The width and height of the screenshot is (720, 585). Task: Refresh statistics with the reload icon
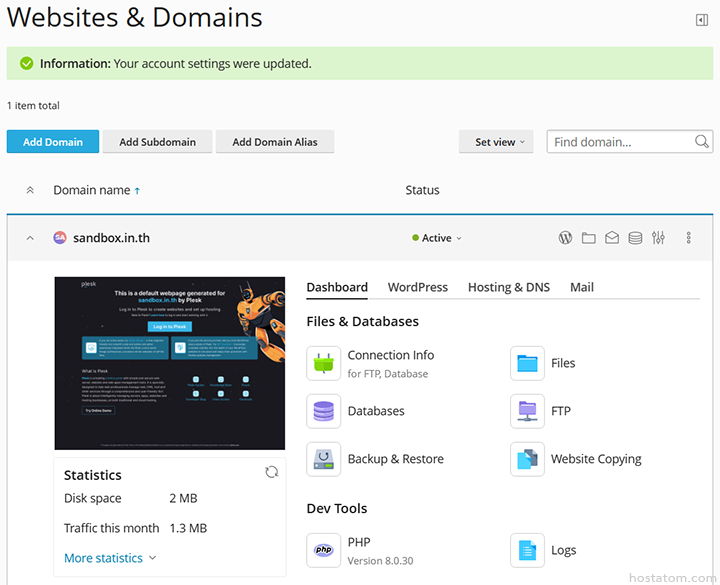pyautogui.click(x=271, y=472)
